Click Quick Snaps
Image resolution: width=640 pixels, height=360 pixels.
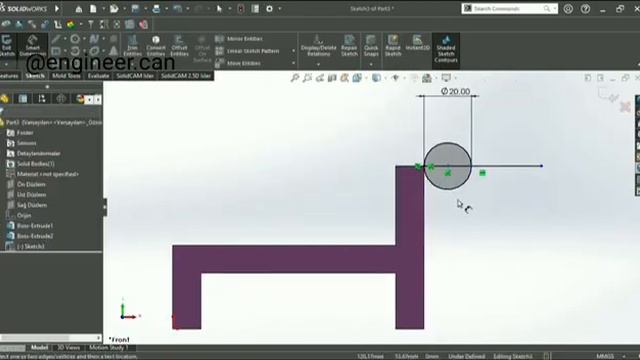pos(371,46)
